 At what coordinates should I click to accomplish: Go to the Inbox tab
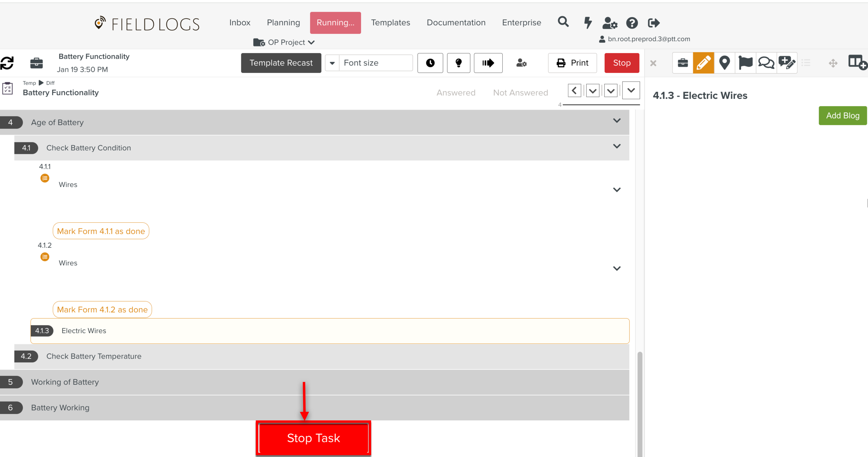point(240,23)
